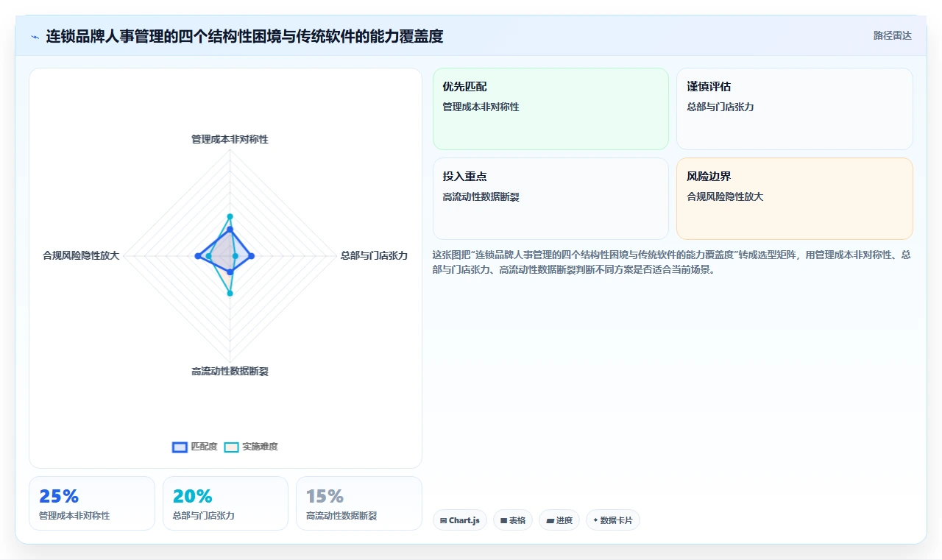Screen dimensions: 942x560
Task: Select the 表格 tag chip
Action: [x=513, y=520]
